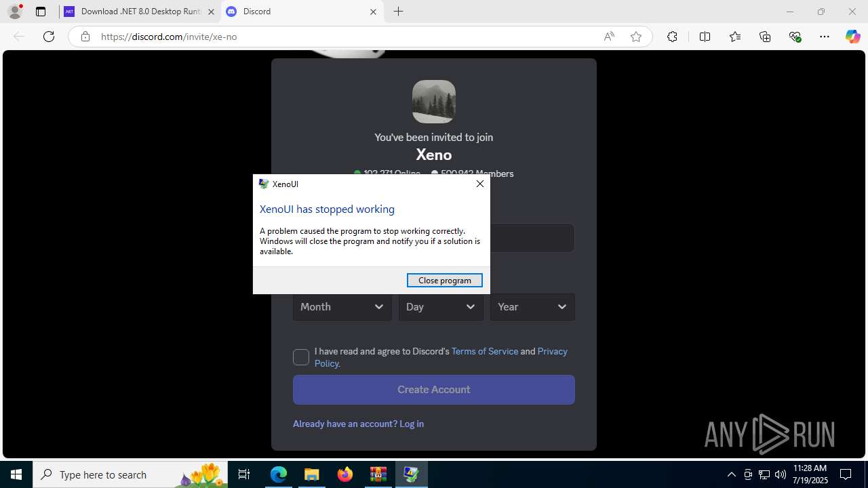The image size is (868, 488).
Task: Open File Explorer from the taskbar
Action: pyautogui.click(x=311, y=474)
